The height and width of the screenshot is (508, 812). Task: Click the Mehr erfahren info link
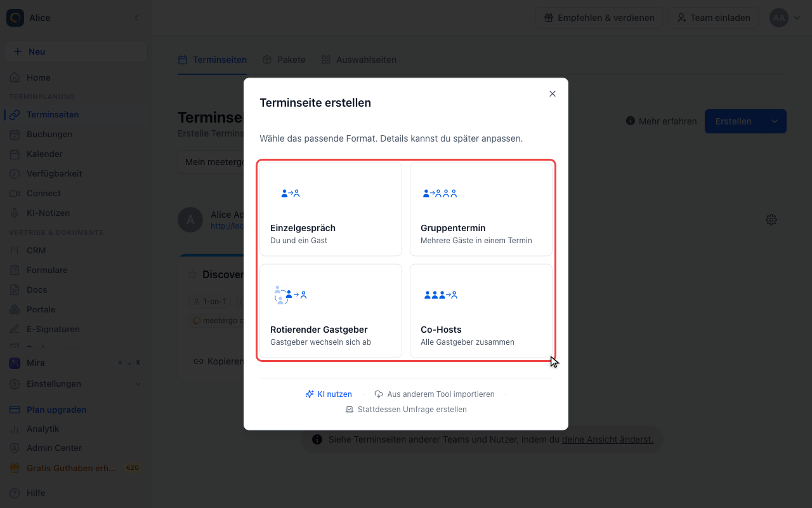coord(661,121)
